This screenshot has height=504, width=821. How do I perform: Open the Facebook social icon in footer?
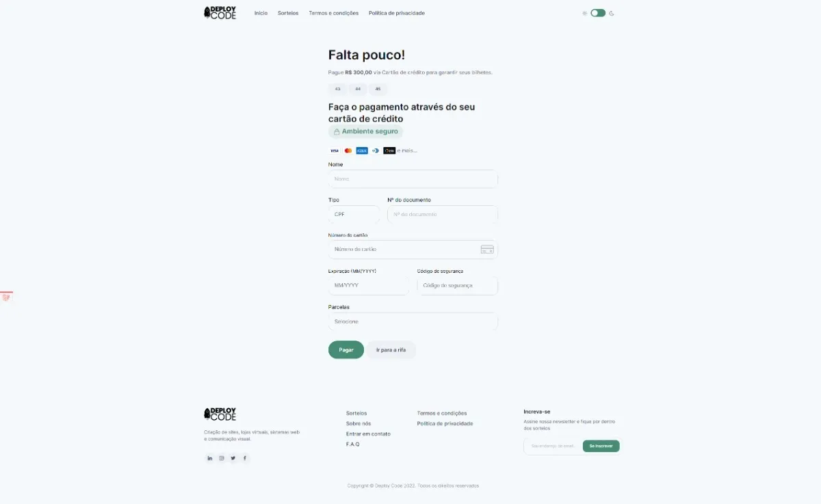pos(245,458)
